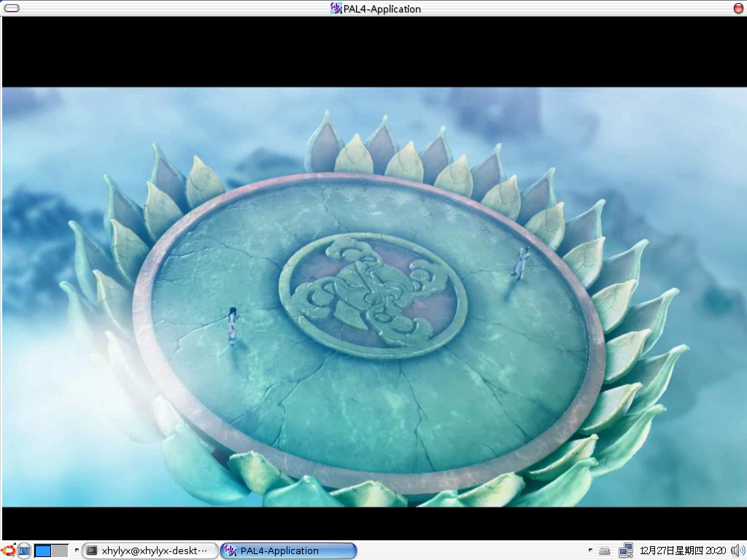Click the PAL4-Application title bar icon
747x560 pixels.
[336, 9]
